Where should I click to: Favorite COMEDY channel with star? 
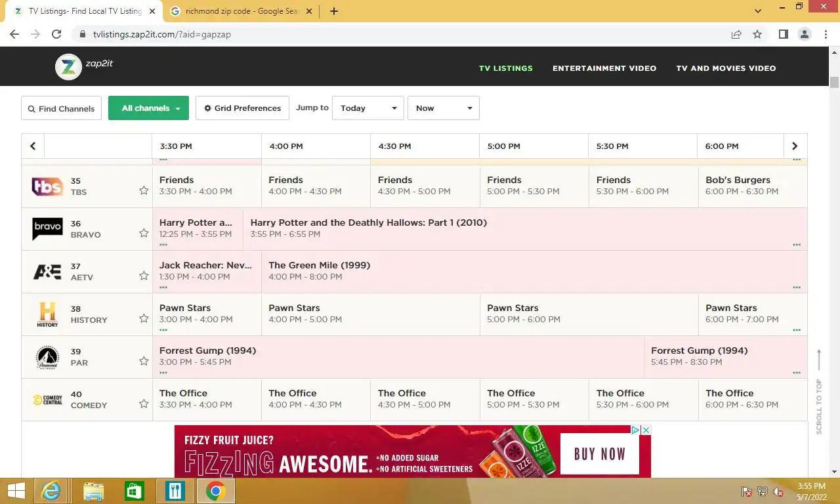tap(144, 404)
